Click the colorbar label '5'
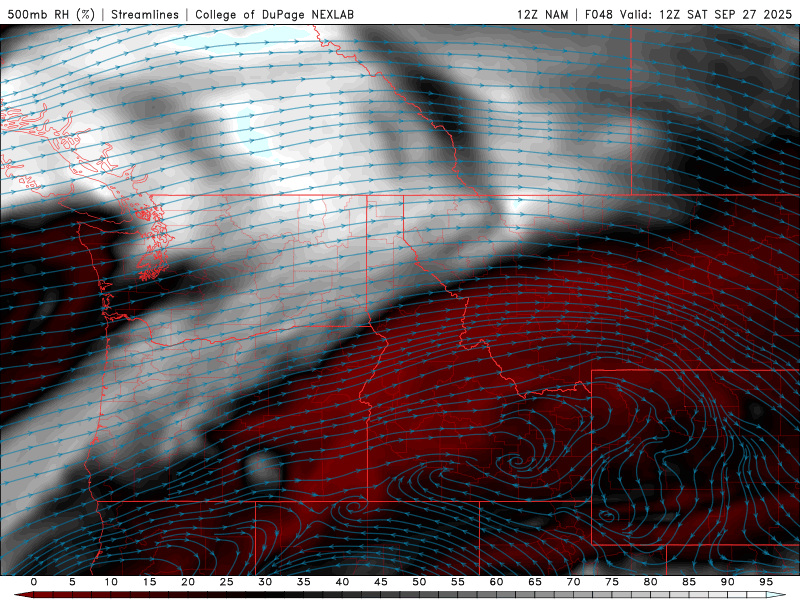 [x=72, y=582]
